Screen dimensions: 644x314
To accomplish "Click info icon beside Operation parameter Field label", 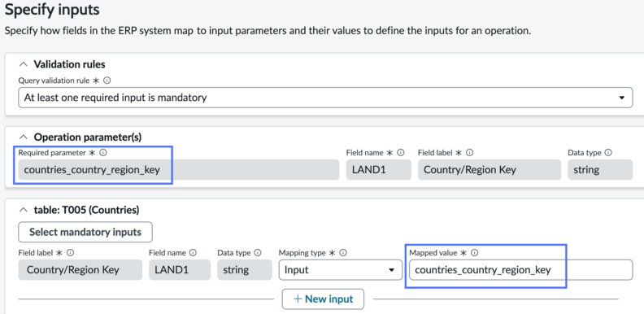I will point(469,152).
